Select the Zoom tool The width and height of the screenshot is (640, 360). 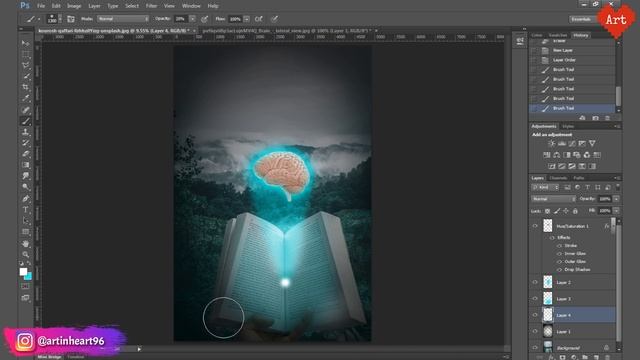point(26,254)
